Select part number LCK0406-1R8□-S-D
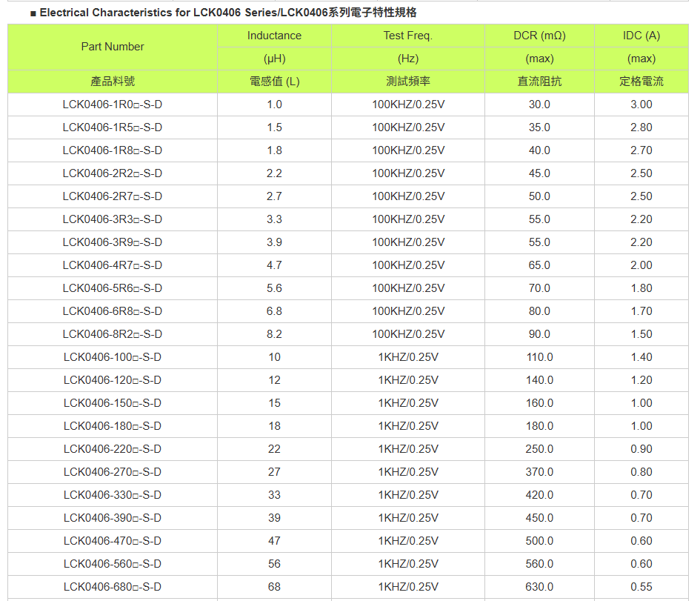The height and width of the screenshot is (601, 700). click(x=113, y=150)
